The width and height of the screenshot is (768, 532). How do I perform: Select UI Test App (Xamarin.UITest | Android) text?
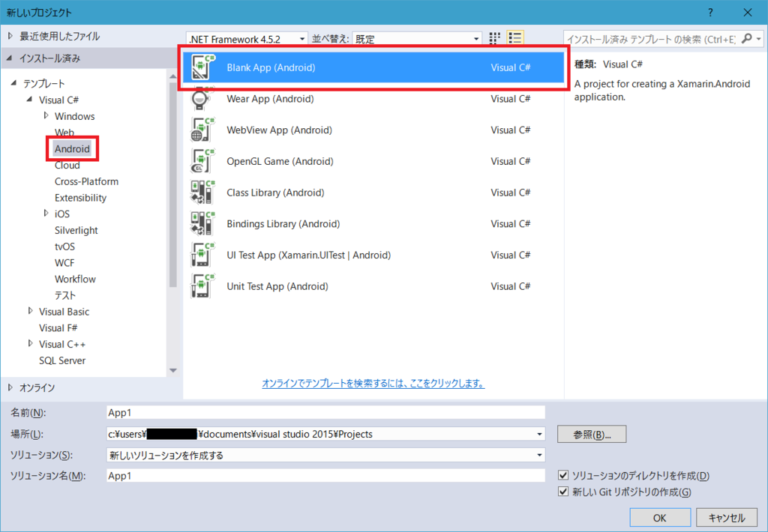click(x=308, y=256)
